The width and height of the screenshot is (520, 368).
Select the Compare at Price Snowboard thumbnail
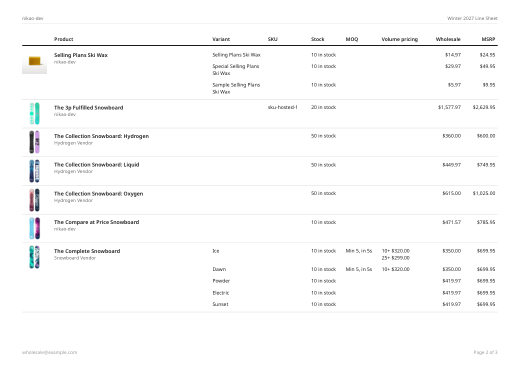34,228
